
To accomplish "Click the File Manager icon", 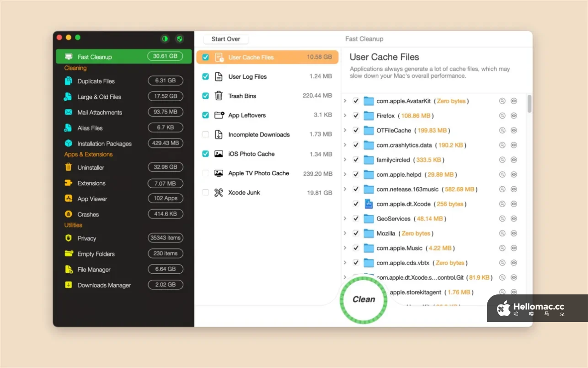I will [68, 270].
